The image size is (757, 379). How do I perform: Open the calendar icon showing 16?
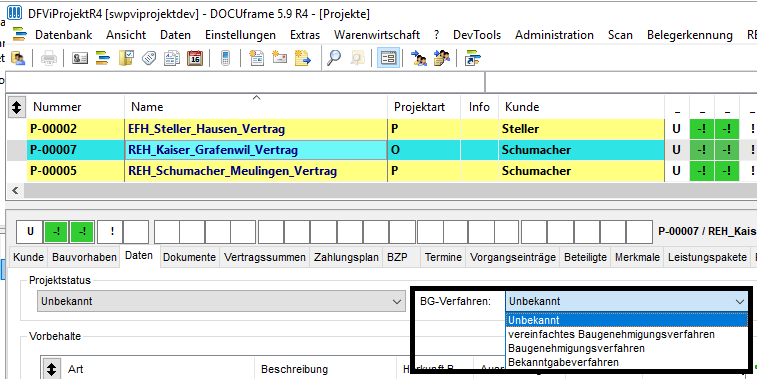195,58
